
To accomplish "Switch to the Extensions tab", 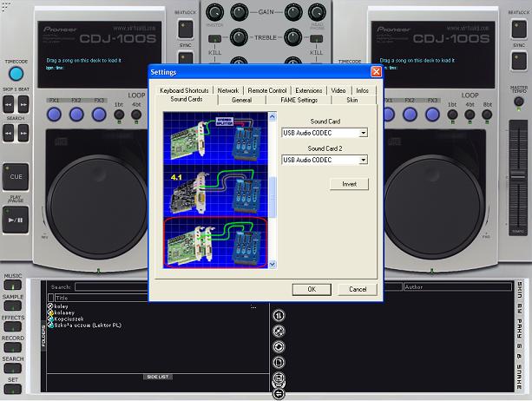I will [308, 90].
